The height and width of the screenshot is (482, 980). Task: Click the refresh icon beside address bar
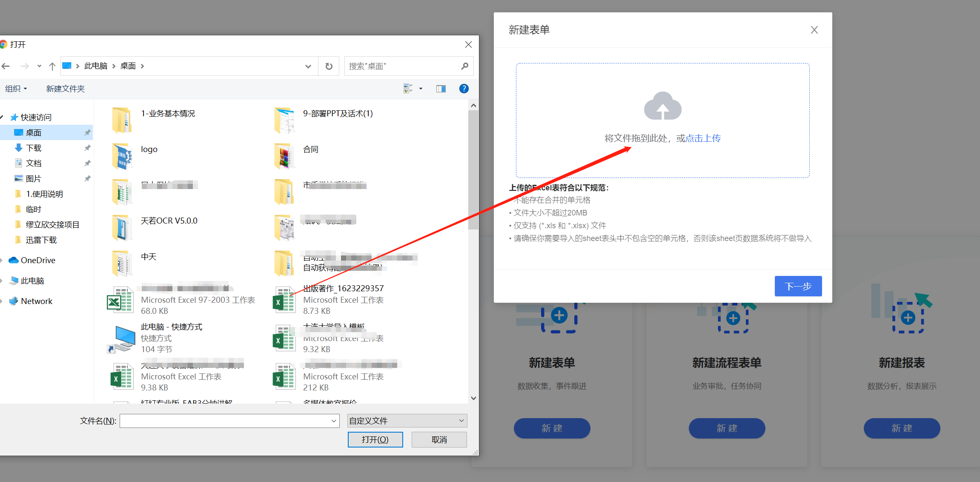tap(329, 66)
